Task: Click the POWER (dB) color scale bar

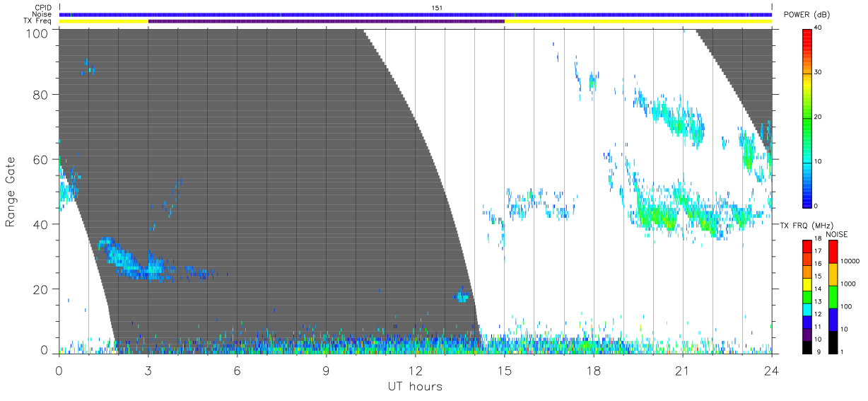Action: tap(807, 117)
